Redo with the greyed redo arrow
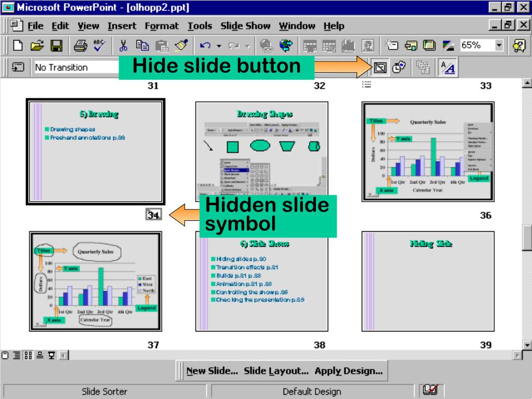The width and height of the screenshot is (532, 399). tap(234, 45)
